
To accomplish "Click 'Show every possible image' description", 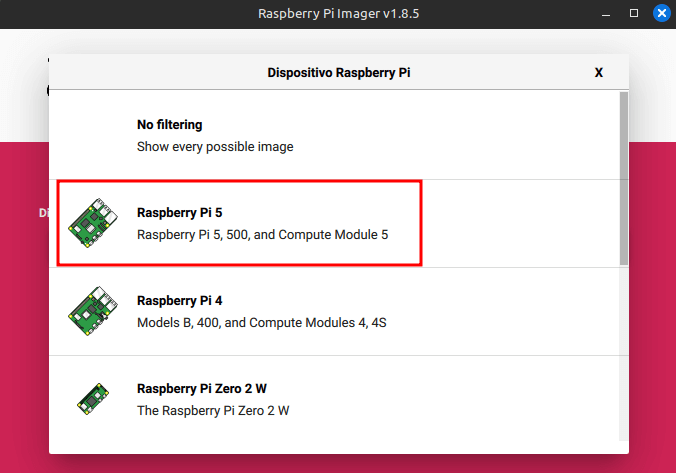I will [x=215, y=147].
